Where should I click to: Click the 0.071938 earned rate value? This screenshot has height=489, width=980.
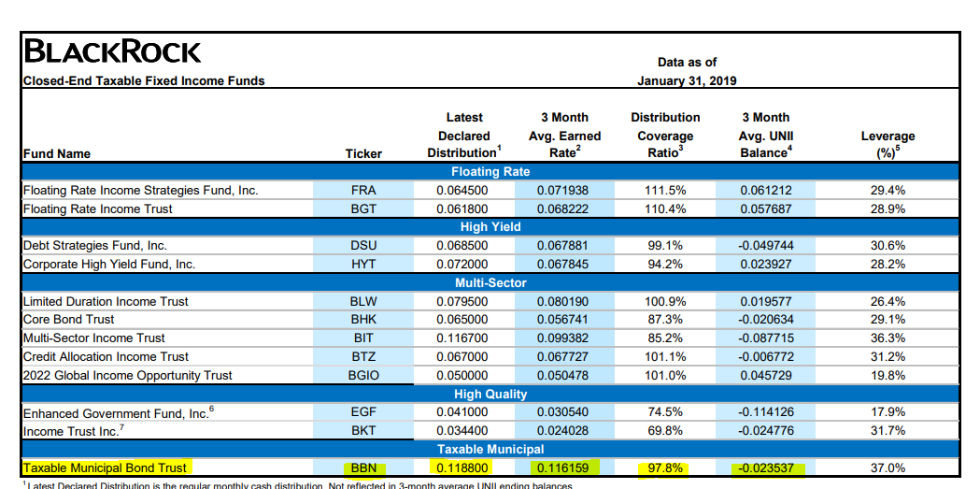click(562, 190)
